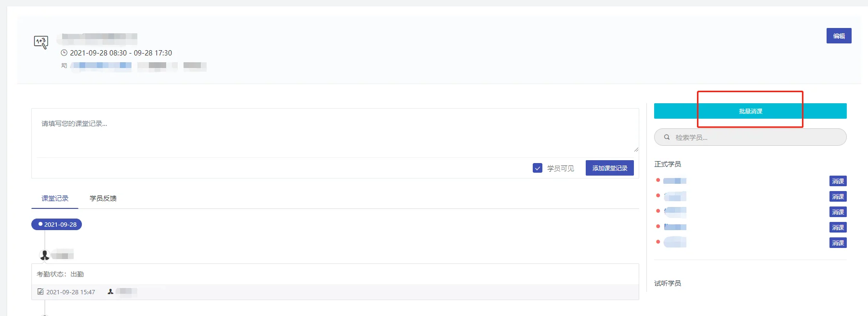Click the whiteboard course icon

click(41, 42)
